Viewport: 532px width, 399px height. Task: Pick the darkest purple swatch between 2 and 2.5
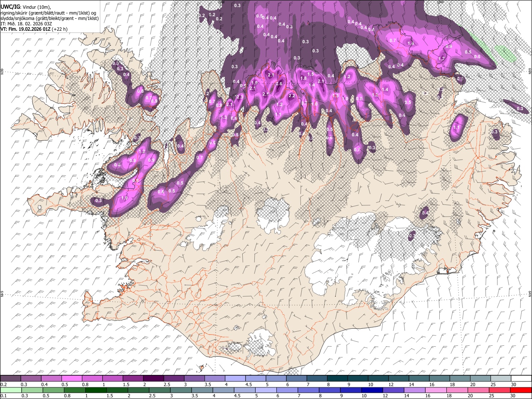153,378
